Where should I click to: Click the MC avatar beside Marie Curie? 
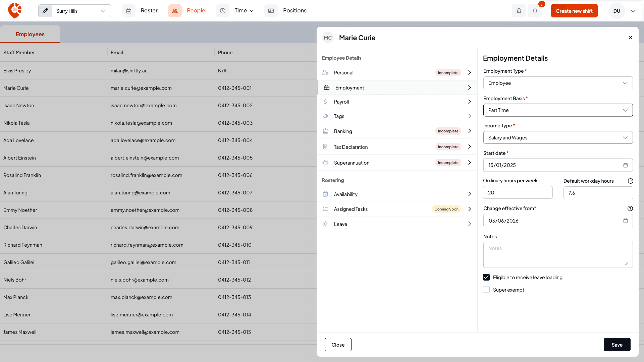pos(328,38)
